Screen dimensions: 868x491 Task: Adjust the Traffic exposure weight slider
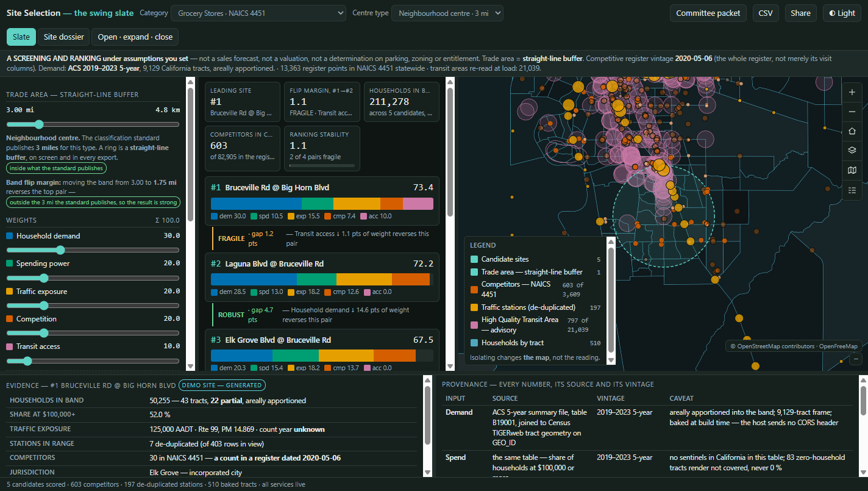point(93,306)
